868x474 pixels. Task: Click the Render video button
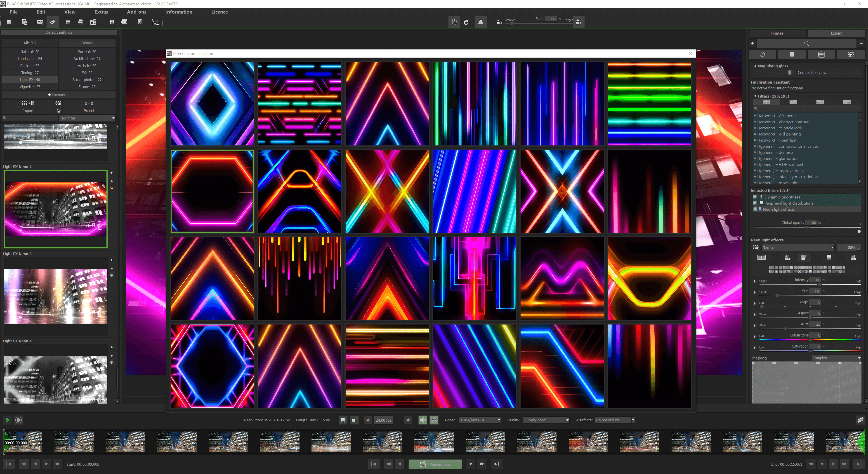pyautogui.click(x=435, y=464)
